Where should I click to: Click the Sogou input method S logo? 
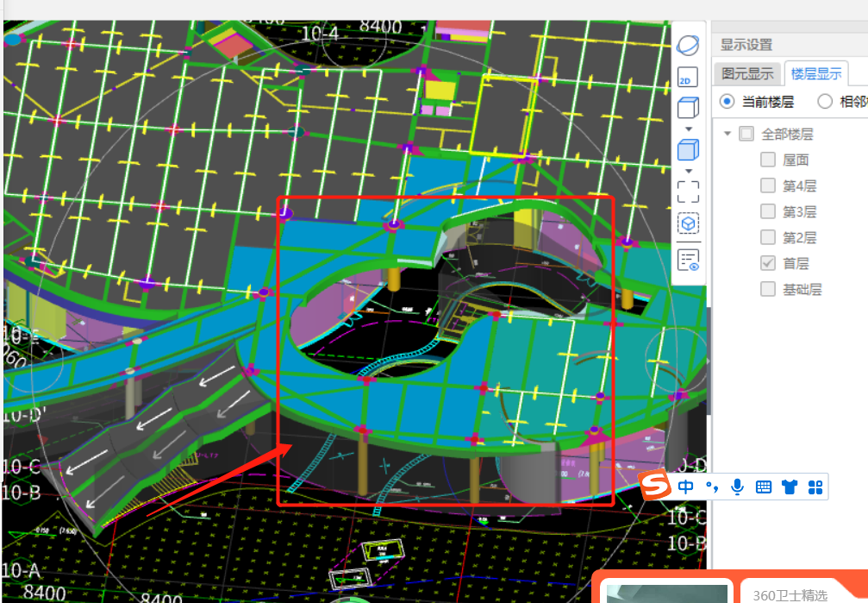(x=655, y=485)
